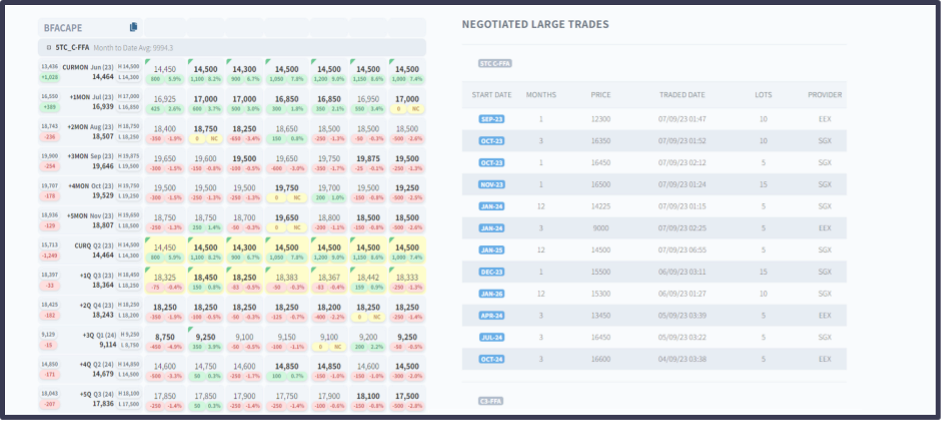Click the green +1,028 change badge
943x422 pixels.
point(50,77)
